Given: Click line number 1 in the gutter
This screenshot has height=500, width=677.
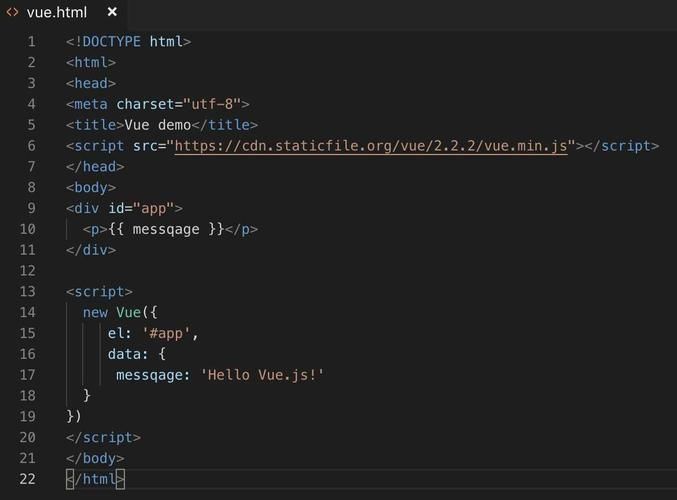Looking at the screenshot, I should [31, 42].
